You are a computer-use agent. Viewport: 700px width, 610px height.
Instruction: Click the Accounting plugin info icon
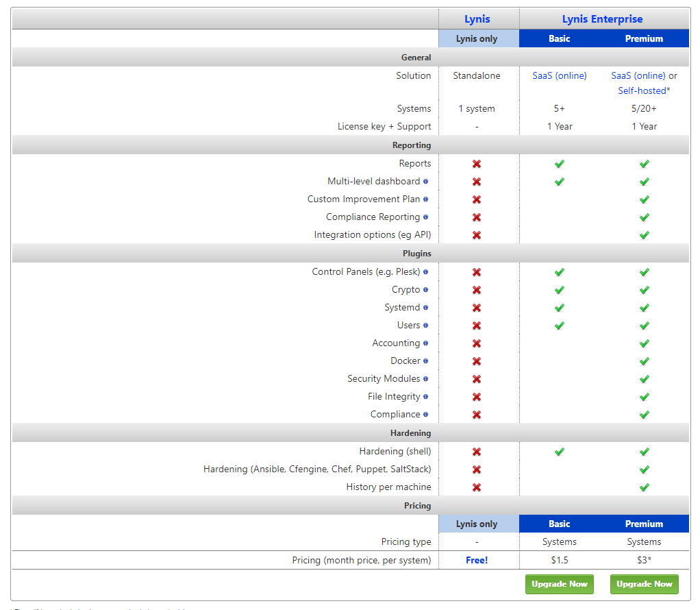(425, 343)
